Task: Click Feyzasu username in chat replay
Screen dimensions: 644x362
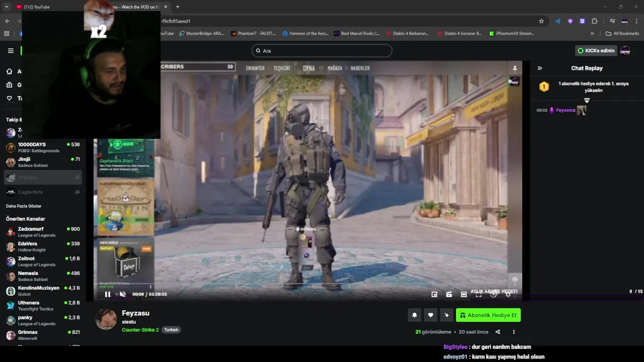Action: [x=565, y=110]
